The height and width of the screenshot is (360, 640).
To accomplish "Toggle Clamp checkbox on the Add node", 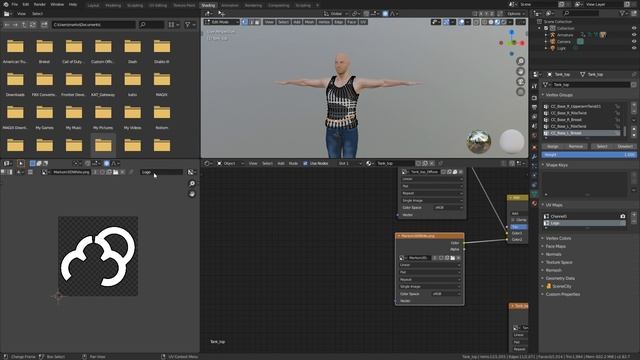I will (x=513, y=220).
